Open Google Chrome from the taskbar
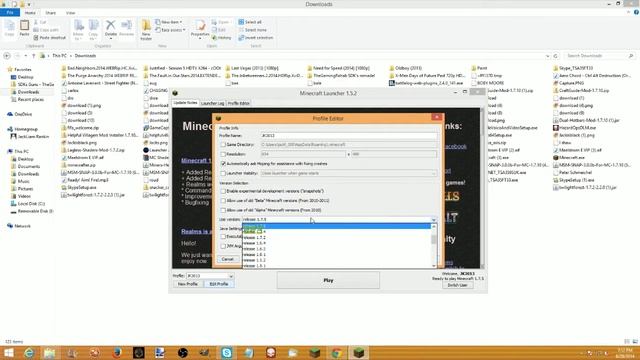The height and width of the screenshot is (360, 640). coord(336,353)
